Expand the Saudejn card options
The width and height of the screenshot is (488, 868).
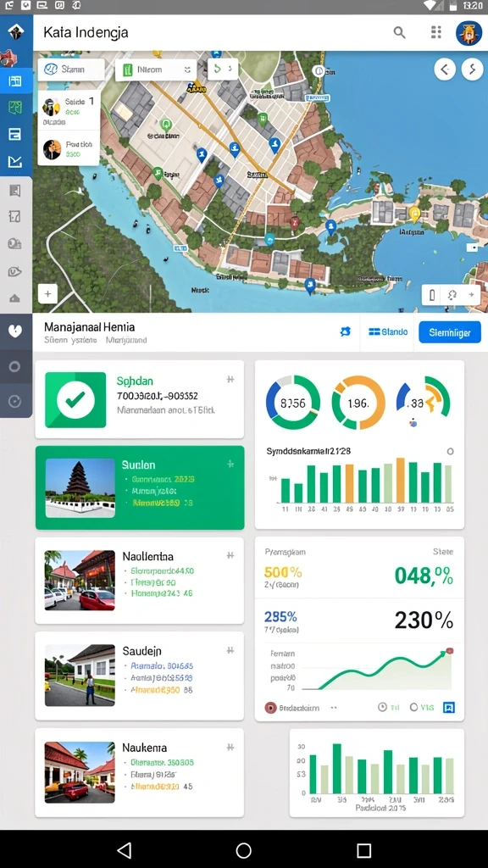[230, 650]
